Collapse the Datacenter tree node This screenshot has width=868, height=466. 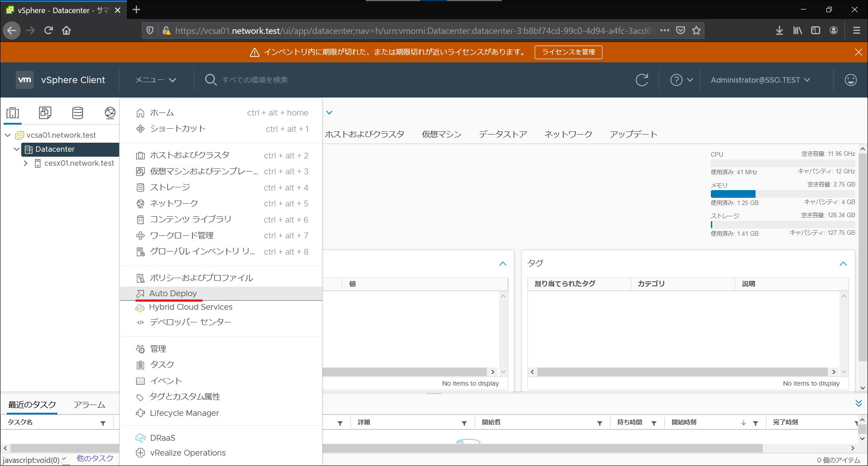point(17,149)
